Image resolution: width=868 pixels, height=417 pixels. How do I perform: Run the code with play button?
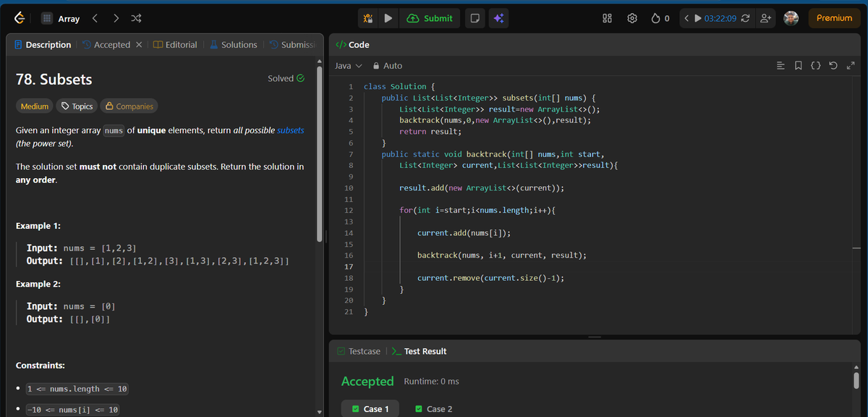tap(388, 19)
